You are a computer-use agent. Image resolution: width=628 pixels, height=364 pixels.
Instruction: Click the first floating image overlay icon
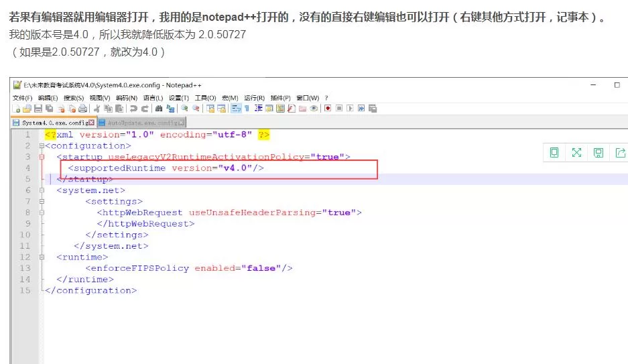[x=554, y=153]
